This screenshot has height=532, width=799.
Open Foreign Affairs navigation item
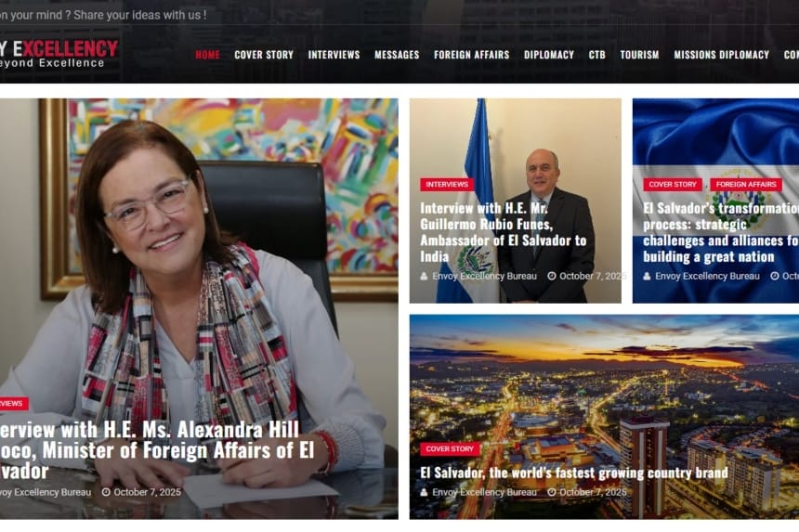click(471, 55)
